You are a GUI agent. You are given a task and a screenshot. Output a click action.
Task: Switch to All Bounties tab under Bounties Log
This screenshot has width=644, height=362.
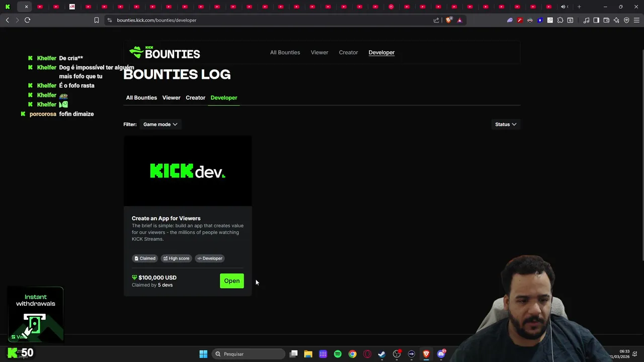141,98
